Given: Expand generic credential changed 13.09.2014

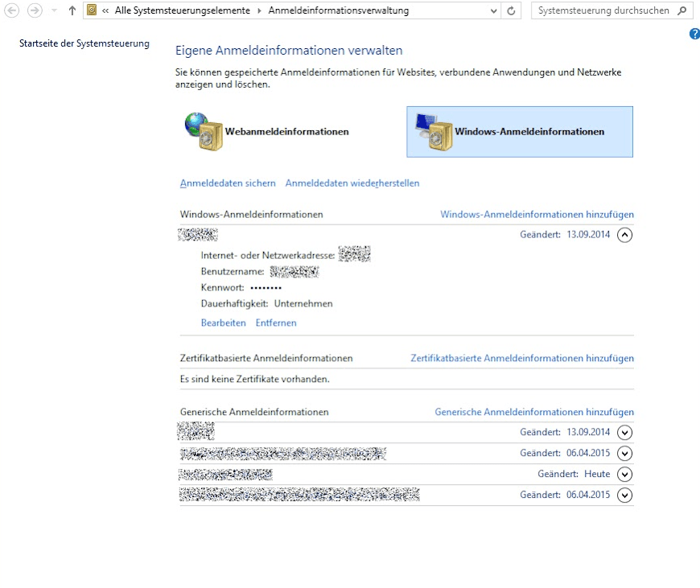Looking at the screenshot, I should [624, 432].
